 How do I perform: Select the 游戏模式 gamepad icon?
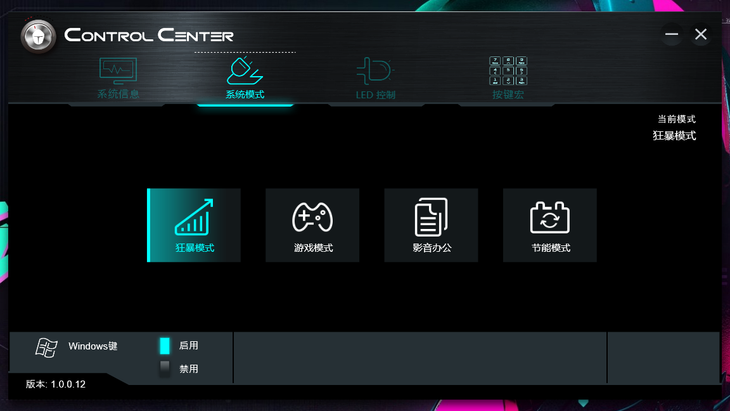tap(312, 217)
